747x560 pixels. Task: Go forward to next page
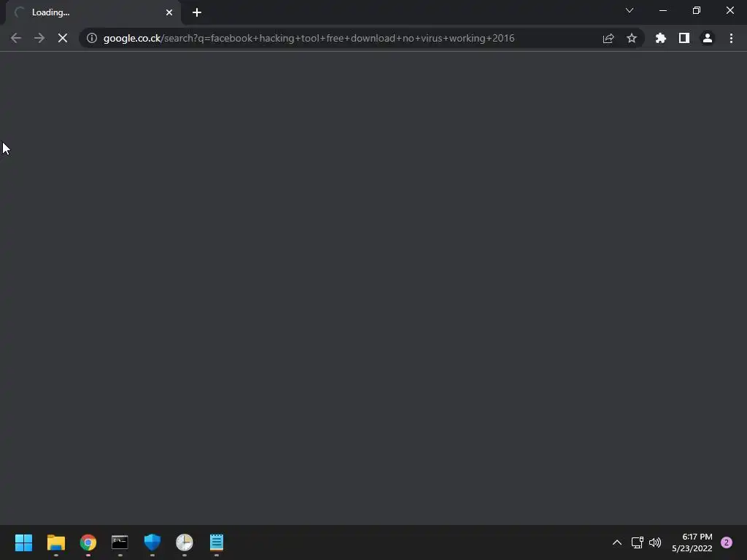click(39, 38)
